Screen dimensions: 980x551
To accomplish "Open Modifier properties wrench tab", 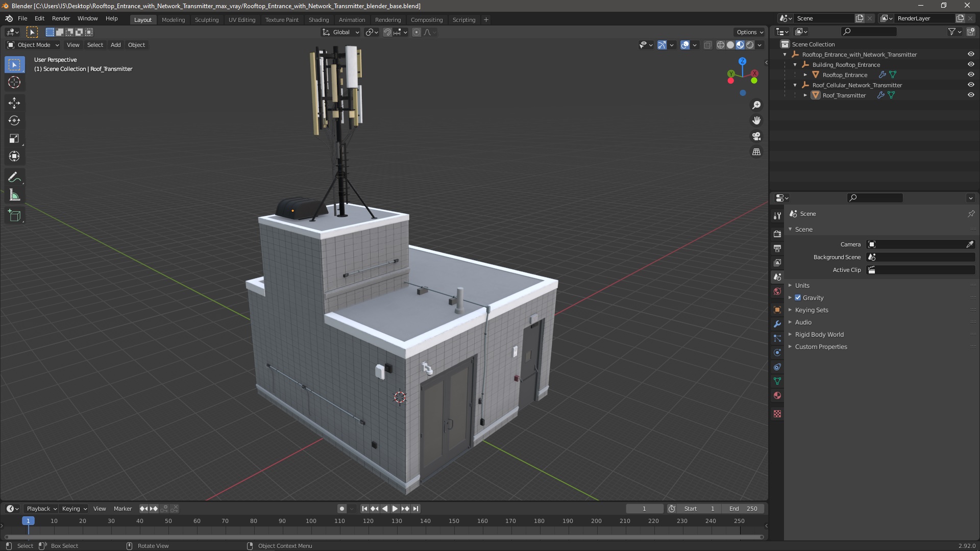I will 777,324.
